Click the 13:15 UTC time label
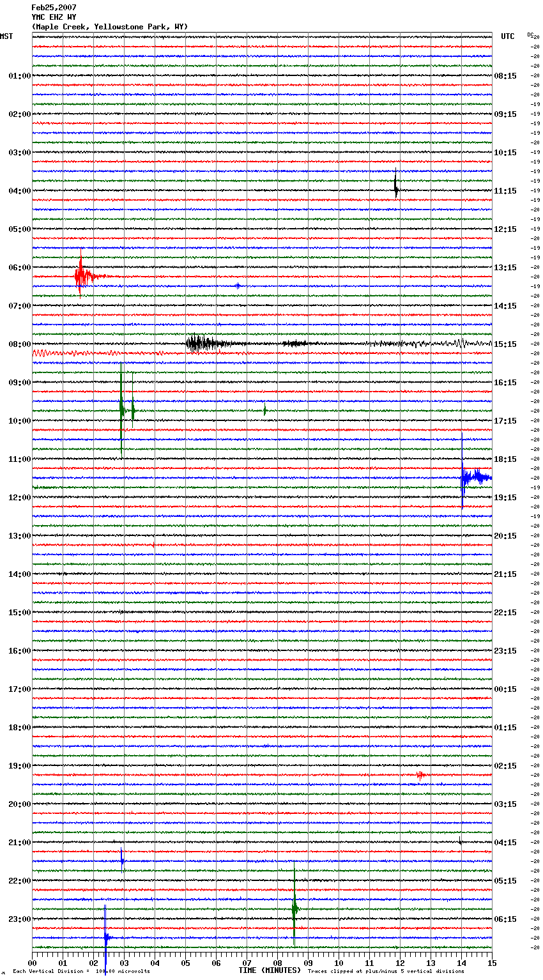543x980 pixels. [x=505, y=268]
